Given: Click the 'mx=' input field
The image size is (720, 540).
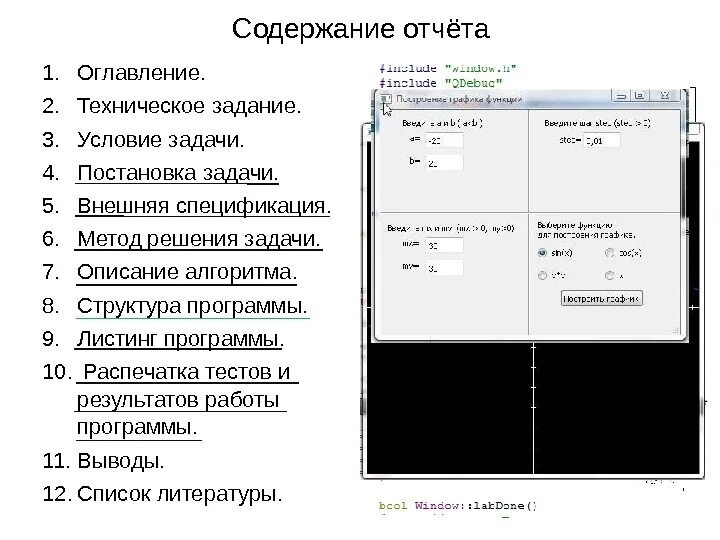Looking at the screenshot, I should coord(444,246).
